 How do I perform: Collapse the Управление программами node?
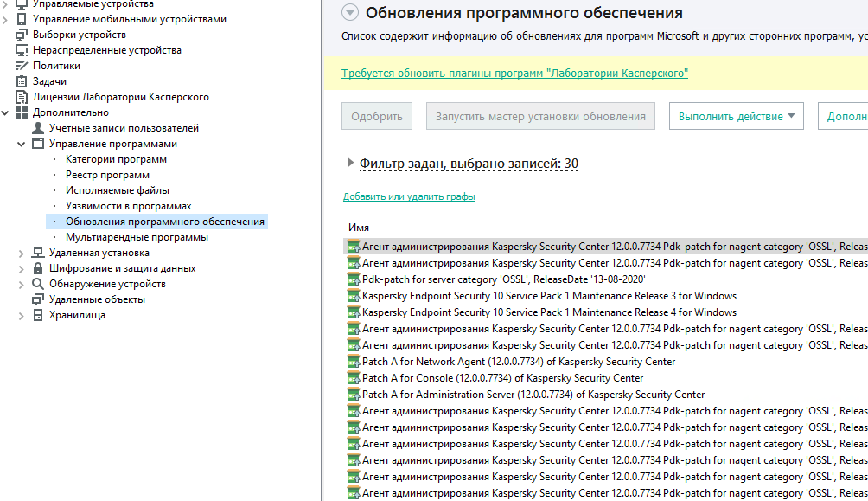pyautogui.click(x=21, y=145)
